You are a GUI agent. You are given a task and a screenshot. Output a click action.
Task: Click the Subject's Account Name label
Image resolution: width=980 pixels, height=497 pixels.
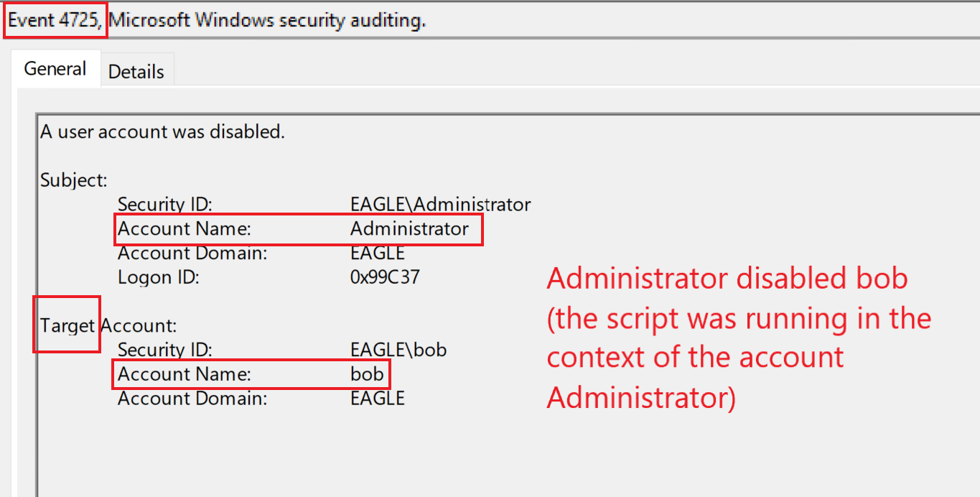click(184, 229)
